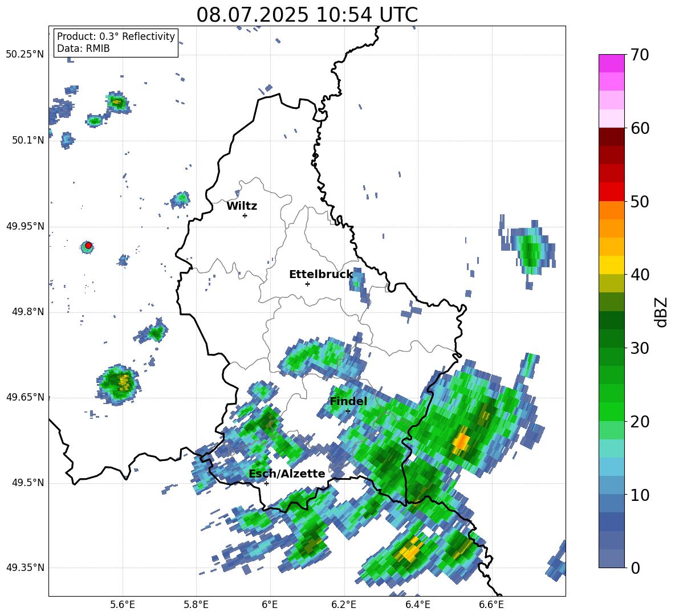Click the colorbar 20 tick label
Image resolution: width=675 pixels, height=616 pixels.
[640, 422]
